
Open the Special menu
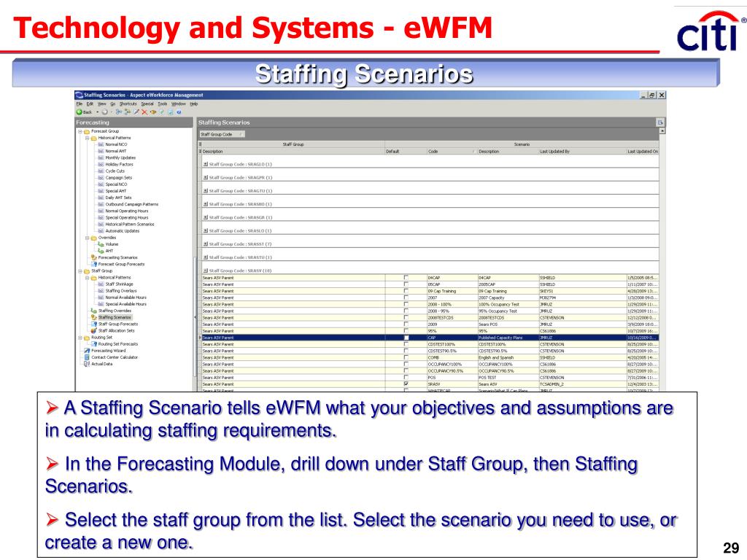[147, 104]
